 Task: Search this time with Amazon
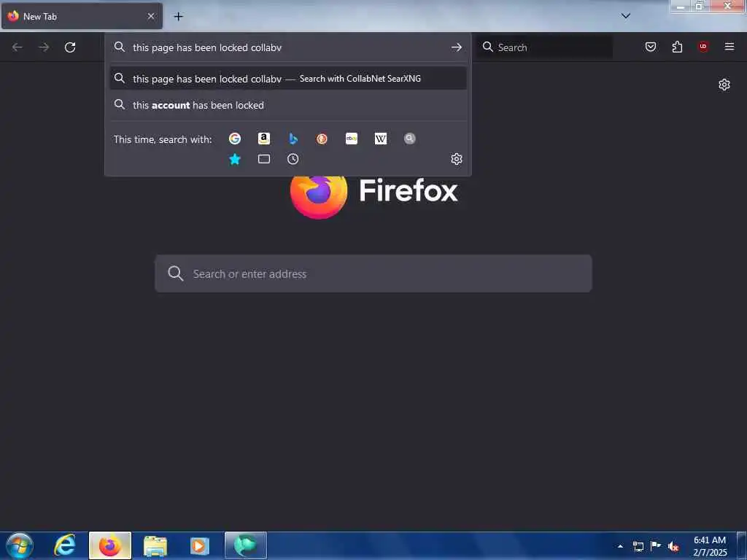click(x=264, y=139)
